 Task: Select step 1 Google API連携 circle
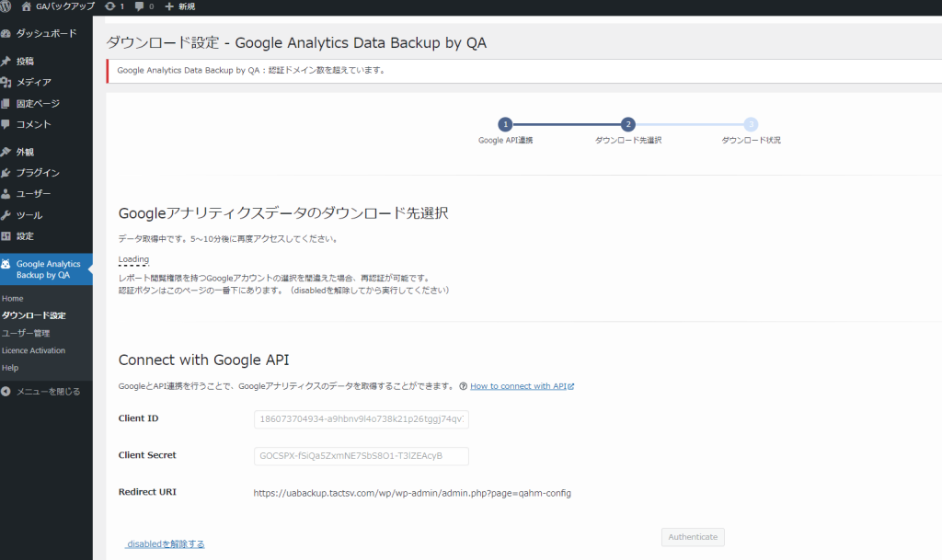point(505,124)
